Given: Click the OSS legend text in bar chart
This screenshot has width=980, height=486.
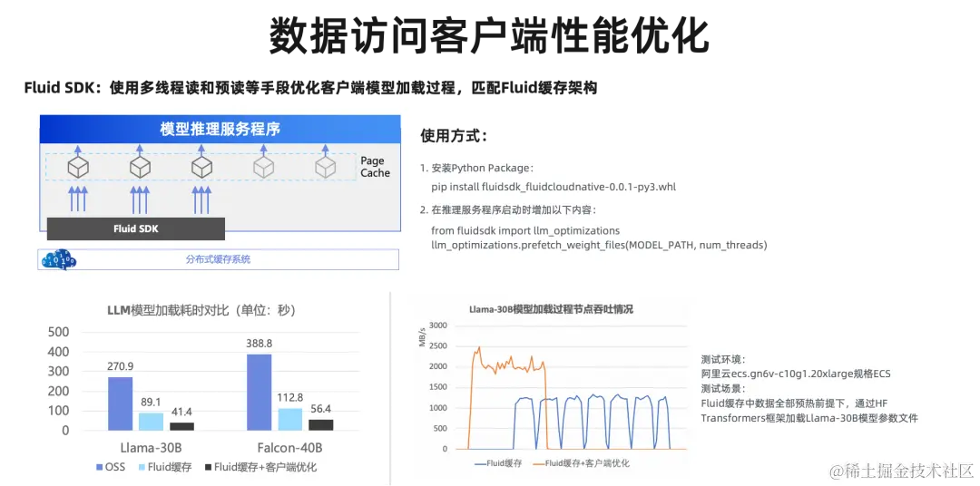Looking at the screenshot, I should point(115,467).
